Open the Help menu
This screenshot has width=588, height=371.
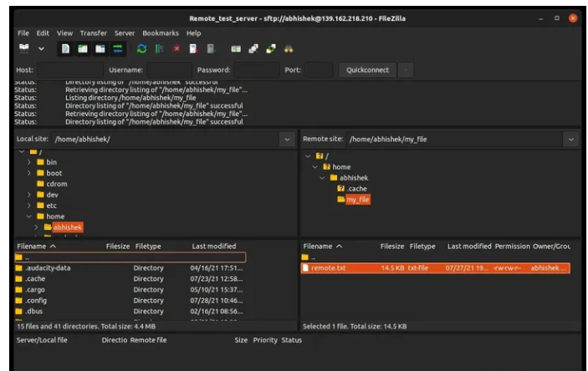pyautogui.click(x=194, y=33)
